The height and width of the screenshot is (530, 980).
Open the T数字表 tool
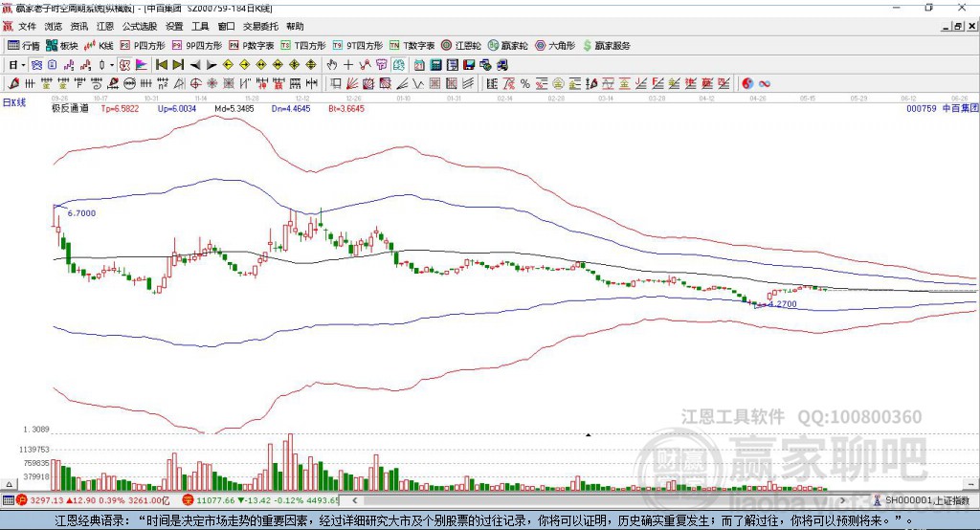(412, 46)
